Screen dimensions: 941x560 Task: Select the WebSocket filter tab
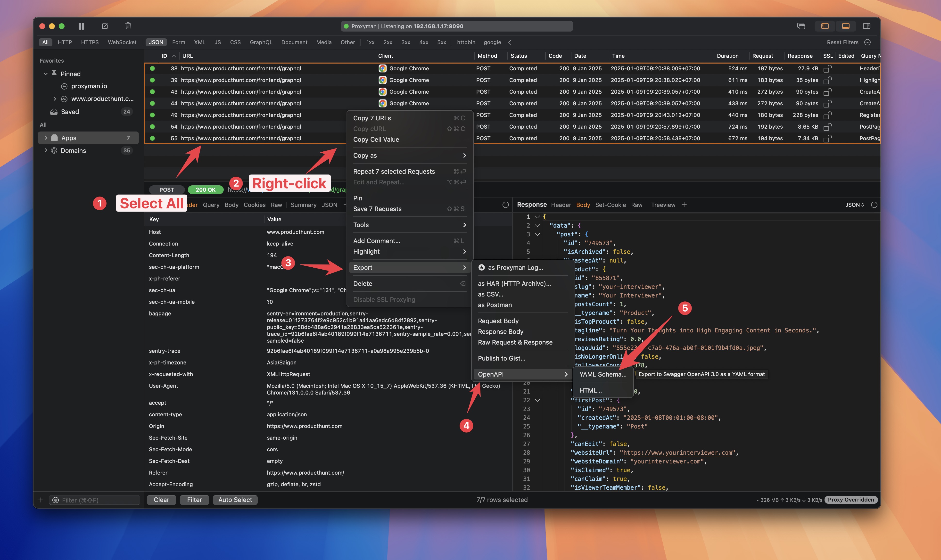coord(122,42)
